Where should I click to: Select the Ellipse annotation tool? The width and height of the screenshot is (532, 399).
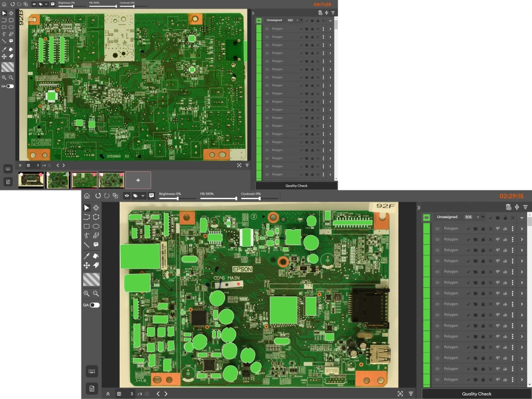(96, 227)
